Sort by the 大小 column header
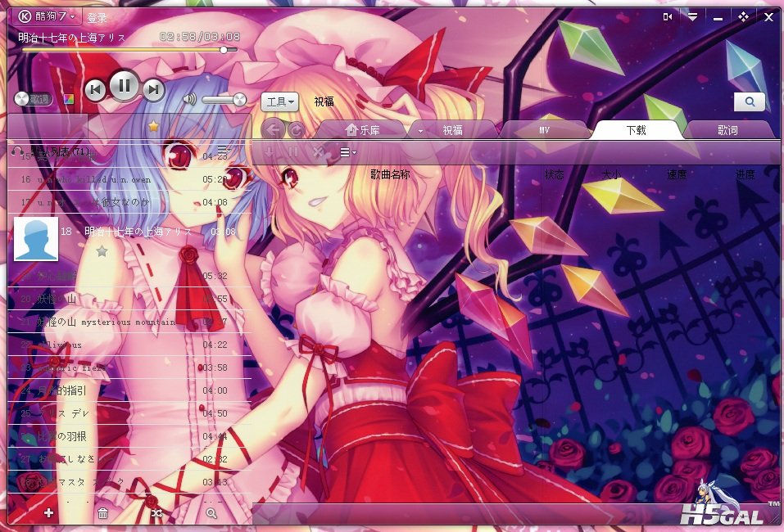Viewport: 784px width, 532px height. pyautogui.click(x=611, y=174)
